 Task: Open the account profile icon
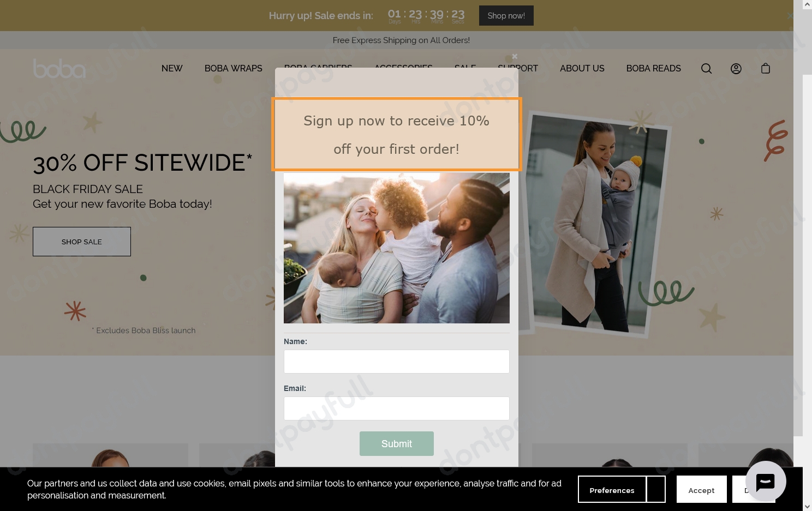(x=736, y=68)
